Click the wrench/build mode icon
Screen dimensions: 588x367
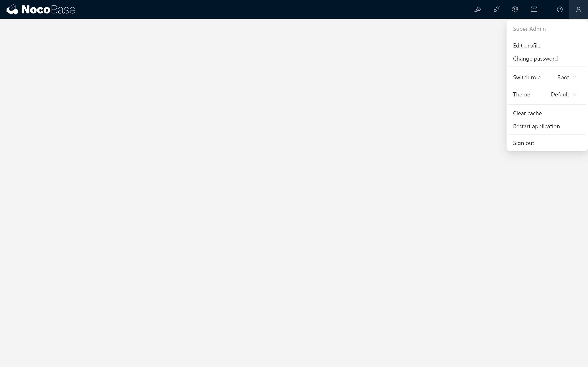click(478, 9)
